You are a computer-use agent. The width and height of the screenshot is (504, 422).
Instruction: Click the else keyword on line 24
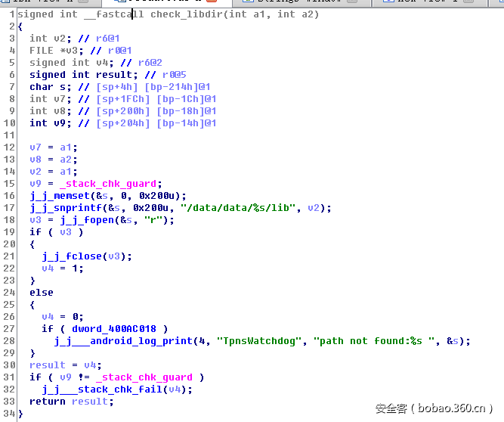pos(42,293)
